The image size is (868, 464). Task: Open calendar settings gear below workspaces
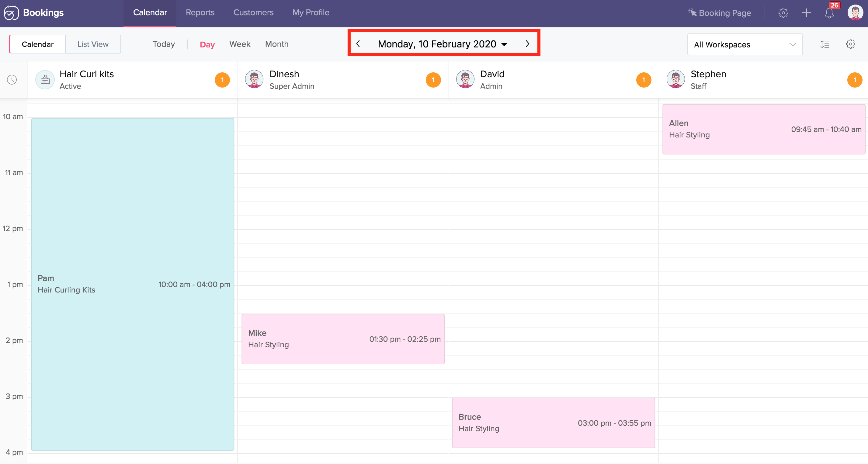point(850,44)
